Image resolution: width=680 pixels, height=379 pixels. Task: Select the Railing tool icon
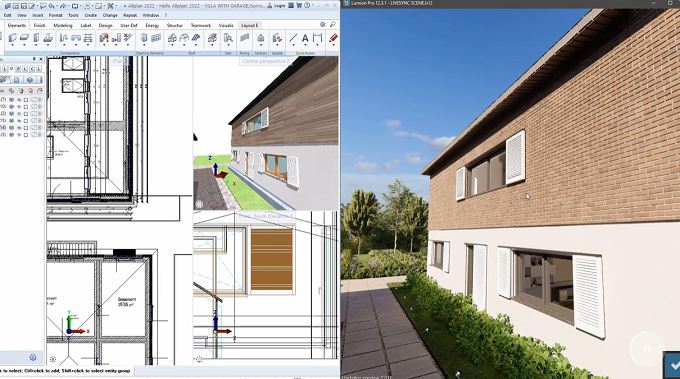click(245, 38)
